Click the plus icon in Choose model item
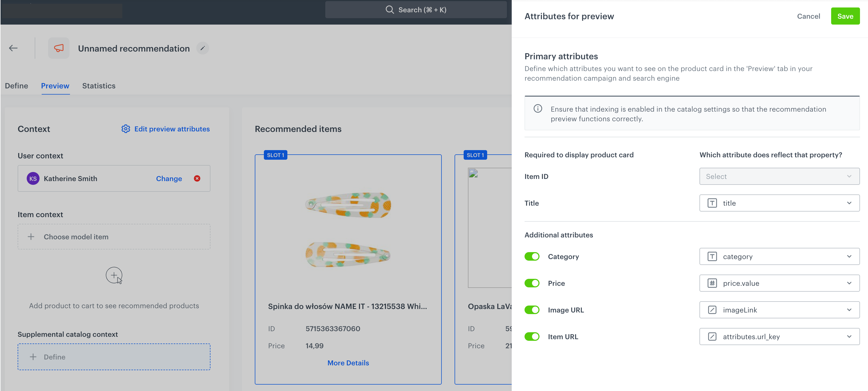 pos(31,237)
